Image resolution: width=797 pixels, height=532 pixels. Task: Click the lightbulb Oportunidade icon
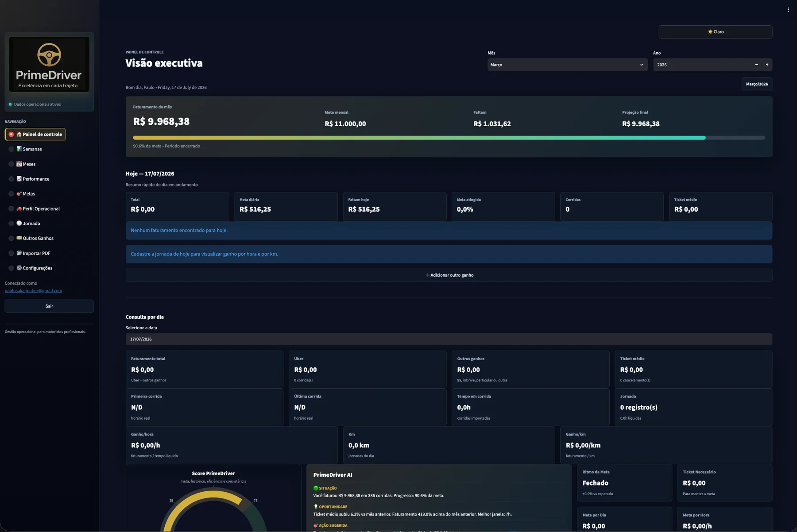tap(316, 507)
